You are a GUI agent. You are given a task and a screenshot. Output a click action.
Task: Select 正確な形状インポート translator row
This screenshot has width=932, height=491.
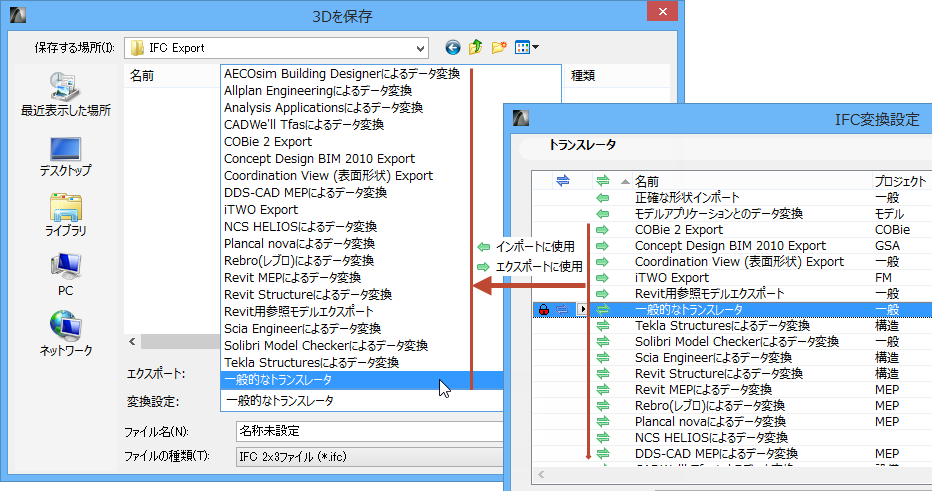click(732, 197)
